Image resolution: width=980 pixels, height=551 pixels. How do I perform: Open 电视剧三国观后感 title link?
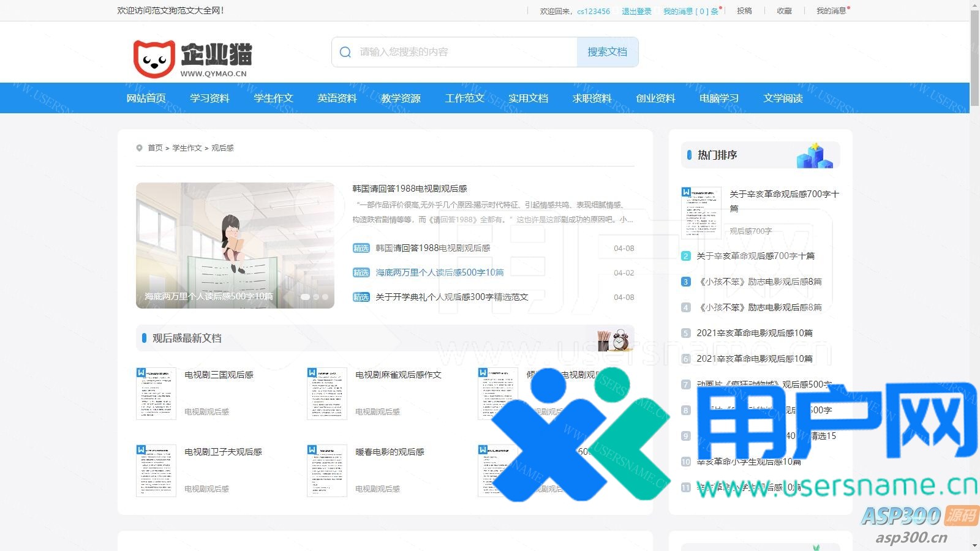(219, 375)
